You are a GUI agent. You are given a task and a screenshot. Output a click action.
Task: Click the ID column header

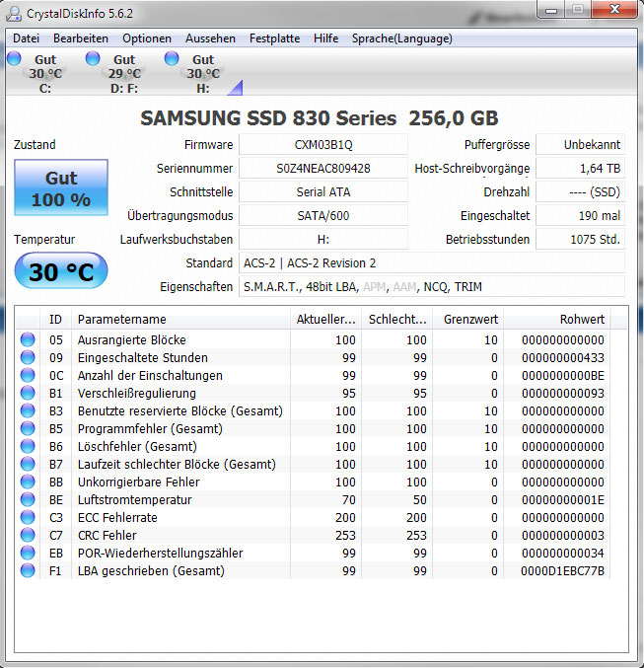coord(55,319)
